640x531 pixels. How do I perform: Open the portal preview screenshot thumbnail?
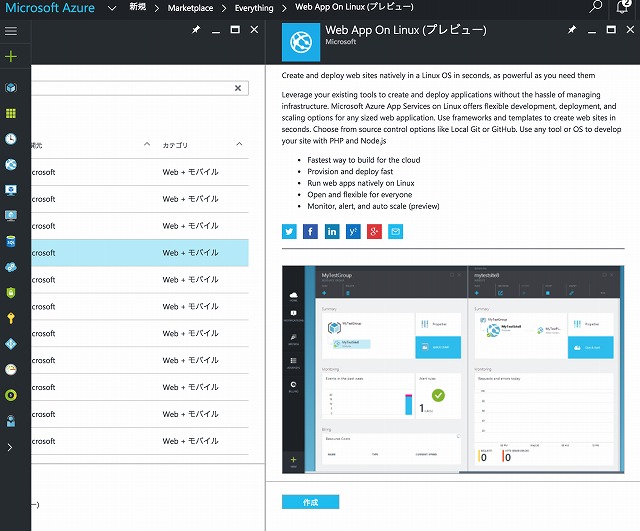[x=453, y=369]
